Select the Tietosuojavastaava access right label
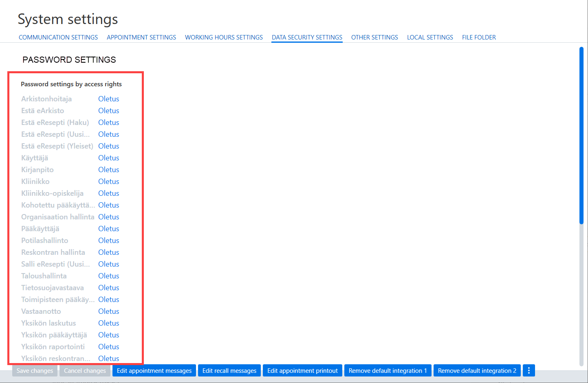 point(53,288)
